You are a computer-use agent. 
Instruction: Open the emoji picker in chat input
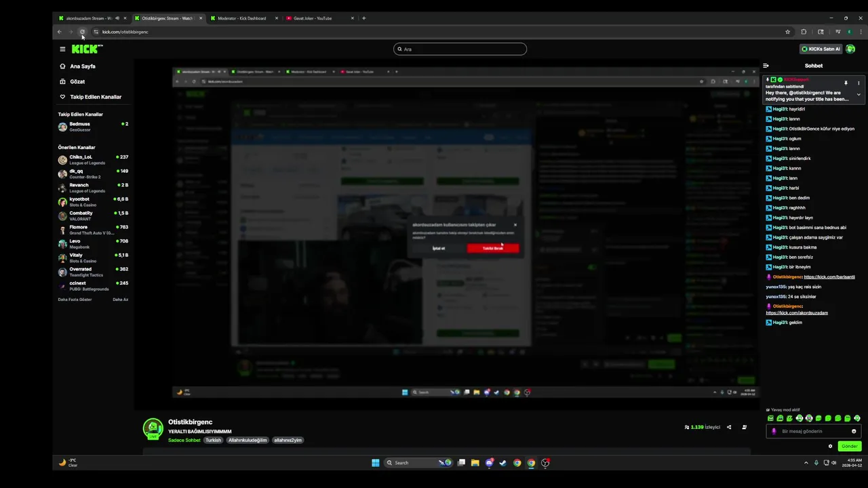point(854,431)
